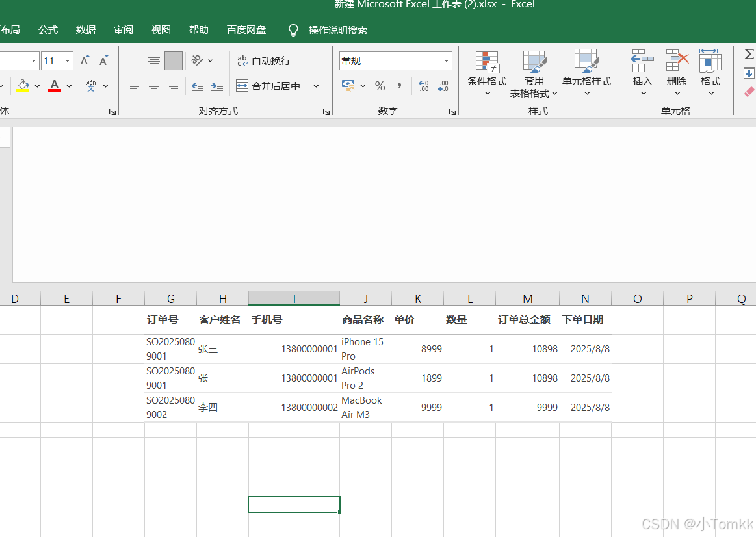Image resolution: width=756 pixels, height=537 pixels.
Task: Align text to the left
Action: point(135,86)
